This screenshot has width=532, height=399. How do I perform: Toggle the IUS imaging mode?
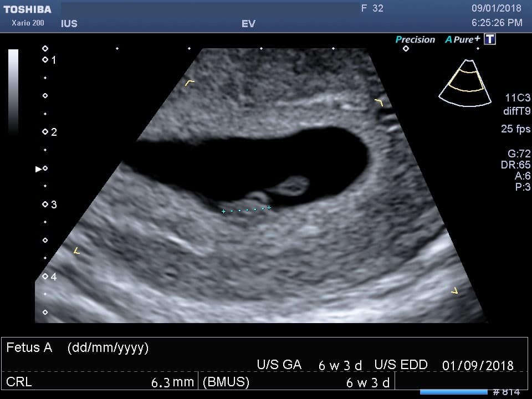pyautogui.click(x=69, y=24)
